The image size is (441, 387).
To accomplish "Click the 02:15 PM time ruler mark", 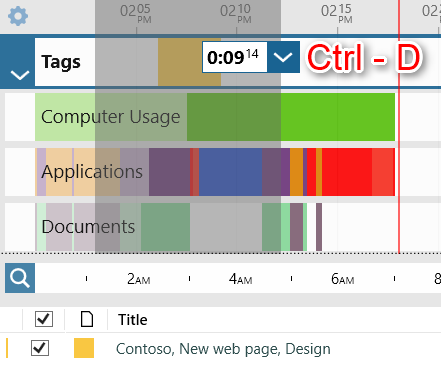I will click(337, 14).
